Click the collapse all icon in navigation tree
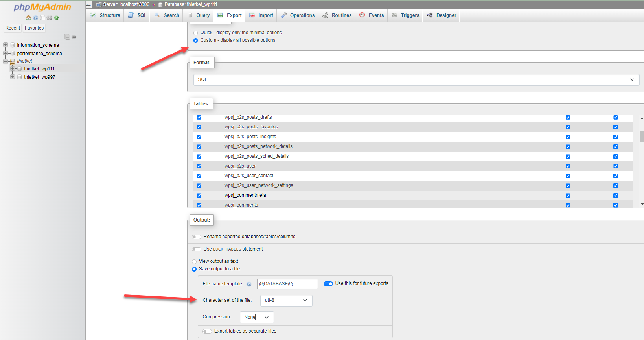The image size is (644, 340). (67, 37)
